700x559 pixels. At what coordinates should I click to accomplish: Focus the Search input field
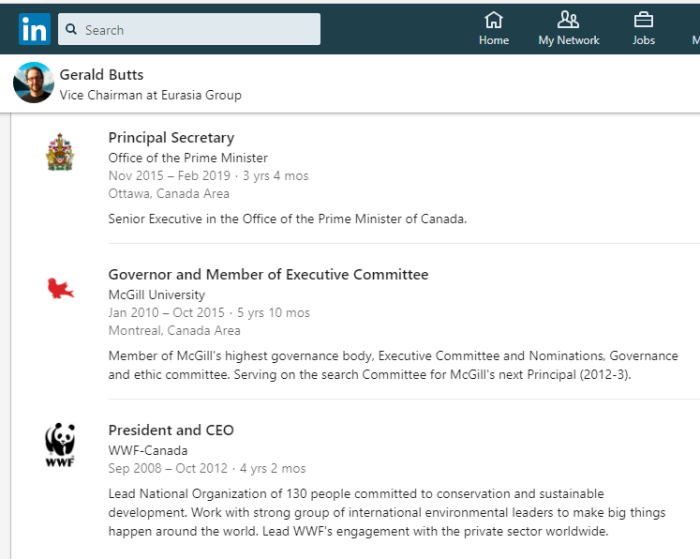tap(189, 29)
